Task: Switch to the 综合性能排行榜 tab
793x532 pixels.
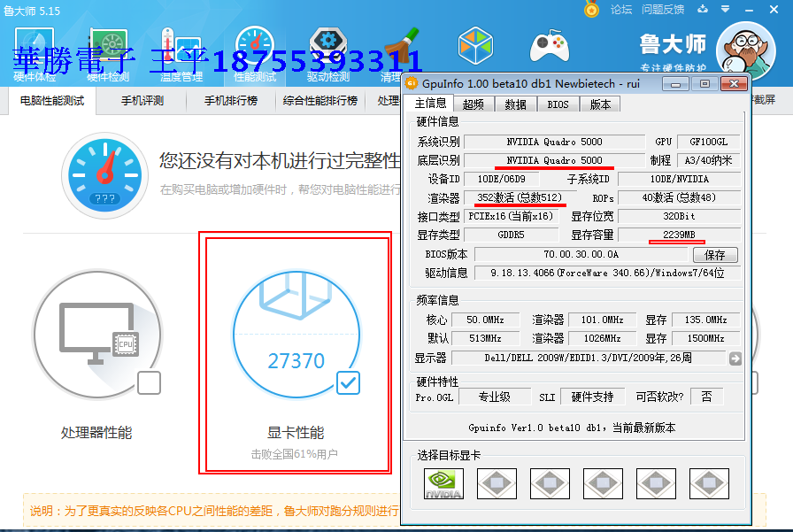Action: coord(320,101)
